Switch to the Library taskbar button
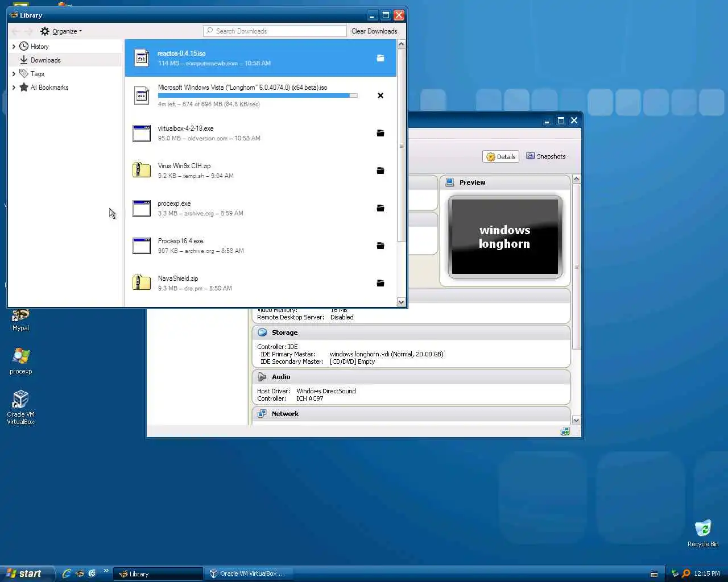 coord(158,573)
